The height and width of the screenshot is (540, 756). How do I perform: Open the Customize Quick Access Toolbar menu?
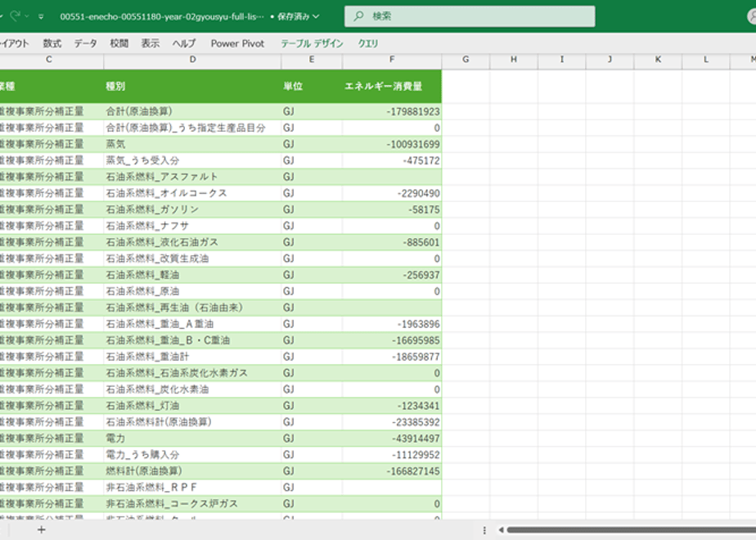(41, 17)
